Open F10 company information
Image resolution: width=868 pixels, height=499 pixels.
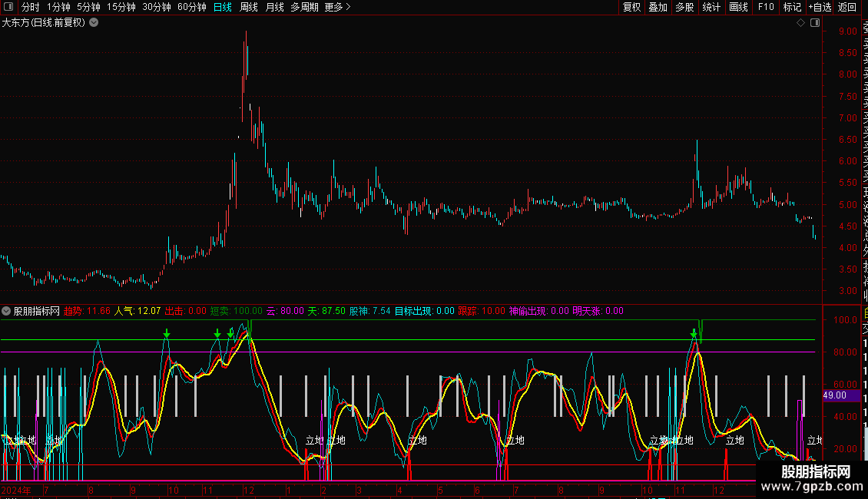[766, 7]
